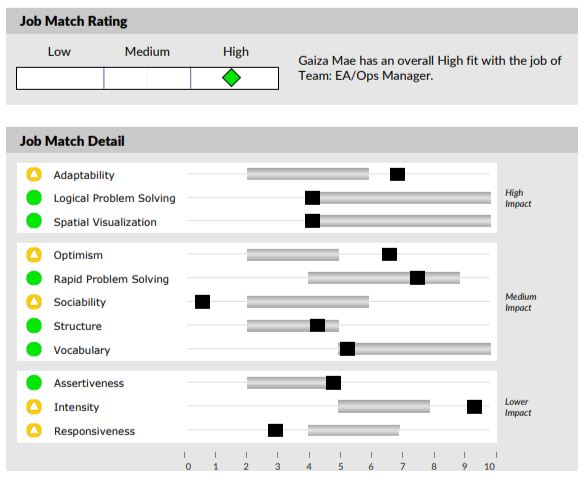Click the green indicator next to Rapid Problem Solving
This screenshot has width=585, height=478.
click(x=34, y=278)
